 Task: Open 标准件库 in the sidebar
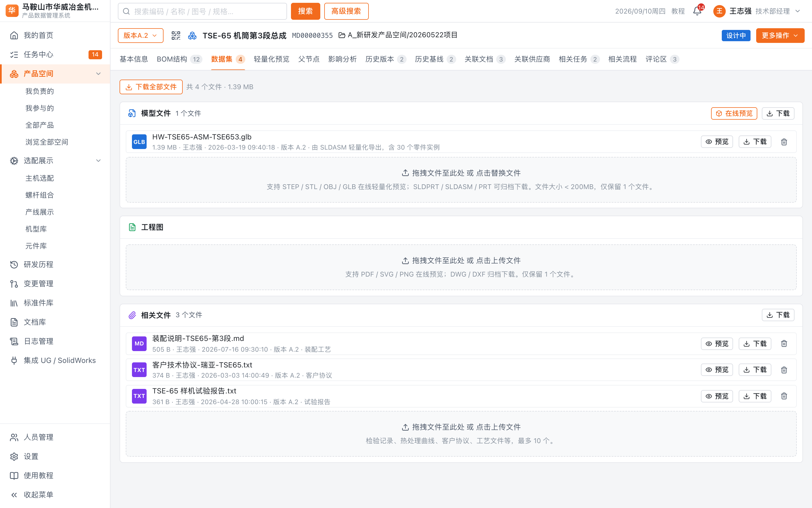point(55,303)
